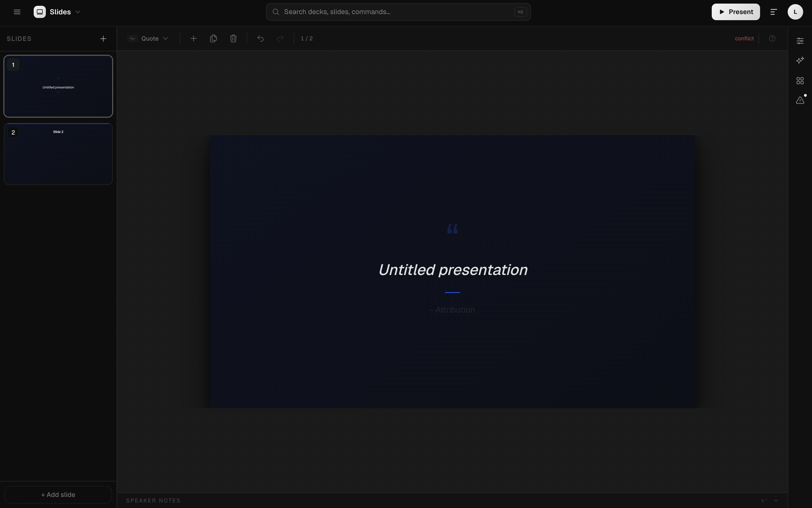Open the AI sparkle panel icon
The width and height of the screenshot is (812, 508).
[x=800, y=61]
